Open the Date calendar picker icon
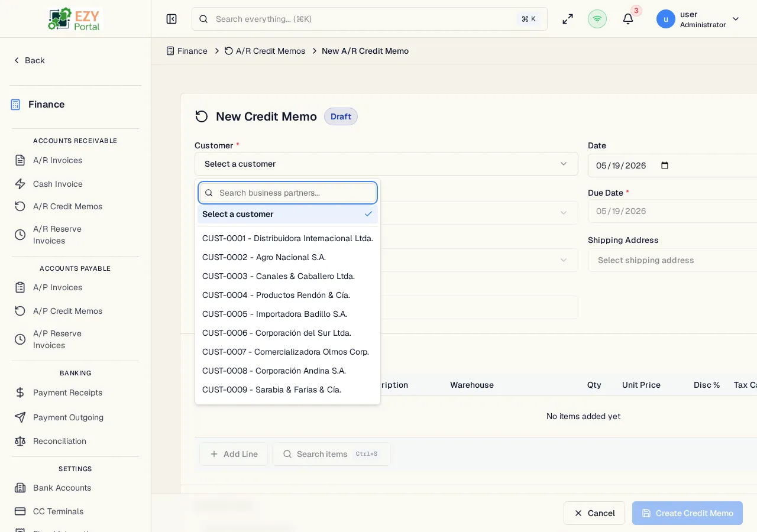This screenshot has width=757, height=532. (665, 166)
